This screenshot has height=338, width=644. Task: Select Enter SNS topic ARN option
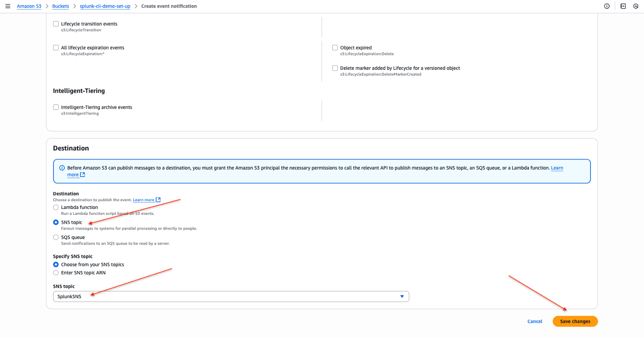pos(56,273)
